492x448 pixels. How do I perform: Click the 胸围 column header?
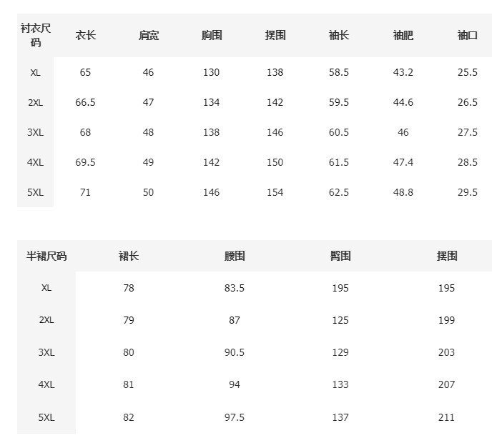point(212,36)
